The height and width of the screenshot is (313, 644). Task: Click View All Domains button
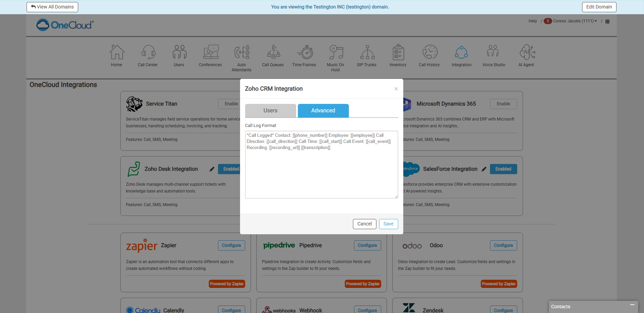[52, 7]
